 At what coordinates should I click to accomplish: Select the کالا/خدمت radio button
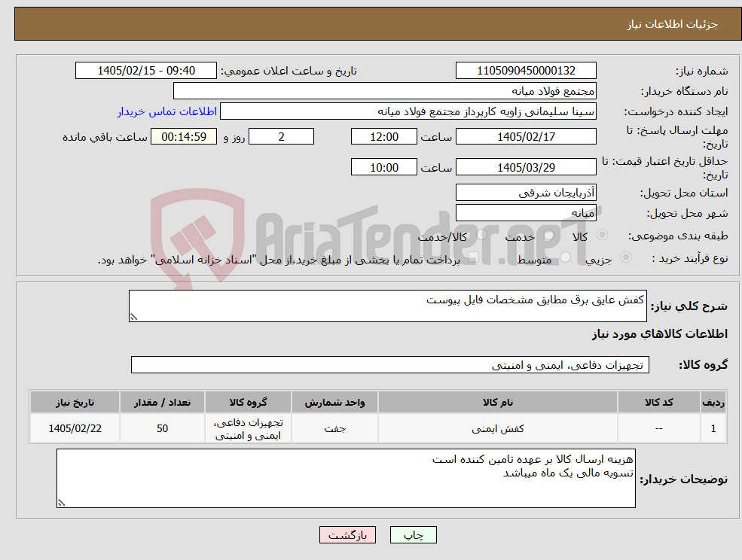pos(481,235)
